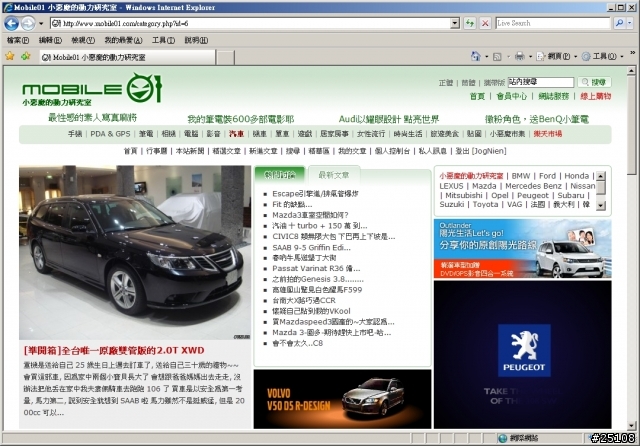Open the address bar URL dropdown
640x446 pixels.
(455, 23)
